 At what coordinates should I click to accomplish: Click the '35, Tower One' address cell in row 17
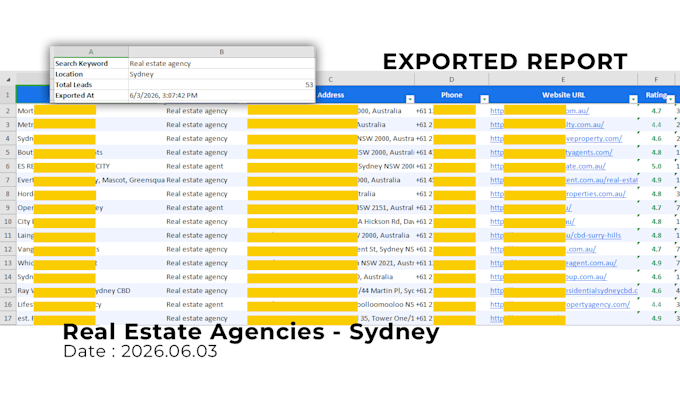pos(386,318)
